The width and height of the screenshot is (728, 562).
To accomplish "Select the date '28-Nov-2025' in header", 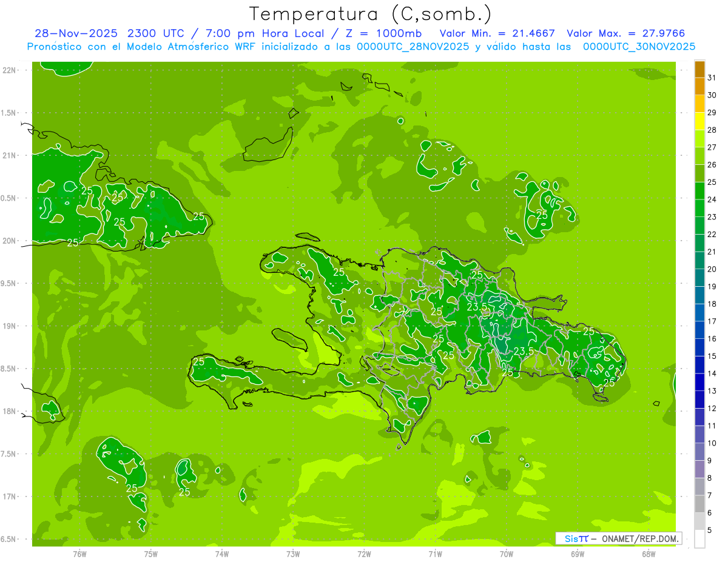I will pyautogui.click(x=76, y=33).
